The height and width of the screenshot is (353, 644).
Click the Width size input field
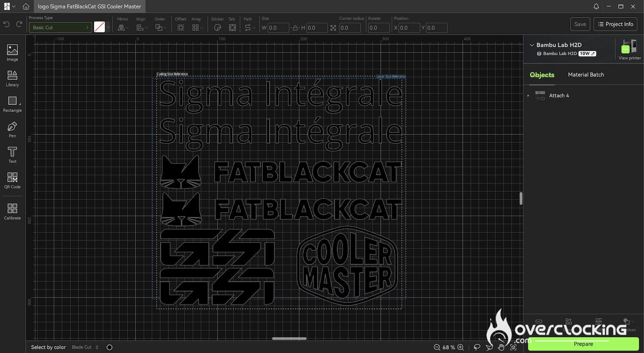coord(278,28)
